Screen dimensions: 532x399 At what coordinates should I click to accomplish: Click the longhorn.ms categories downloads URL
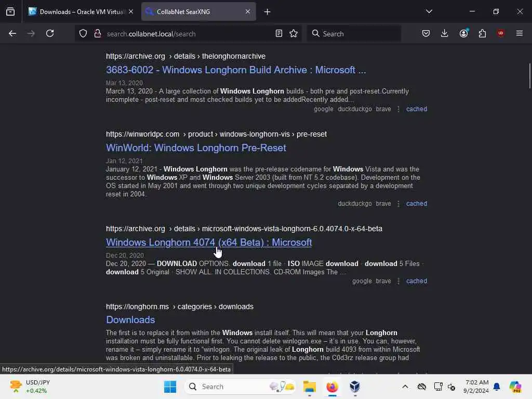(179, 307)
